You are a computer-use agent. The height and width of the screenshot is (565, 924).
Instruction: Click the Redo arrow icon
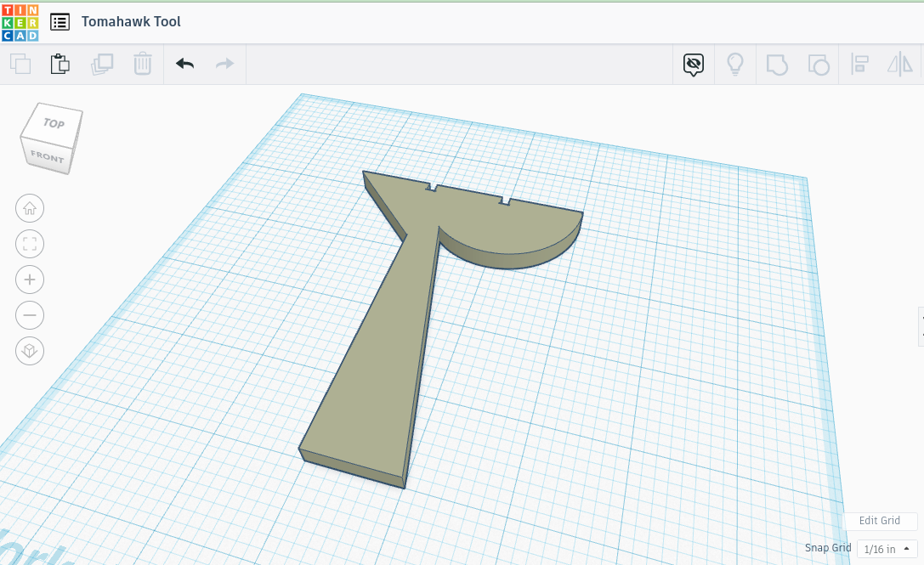click(224, 64)
